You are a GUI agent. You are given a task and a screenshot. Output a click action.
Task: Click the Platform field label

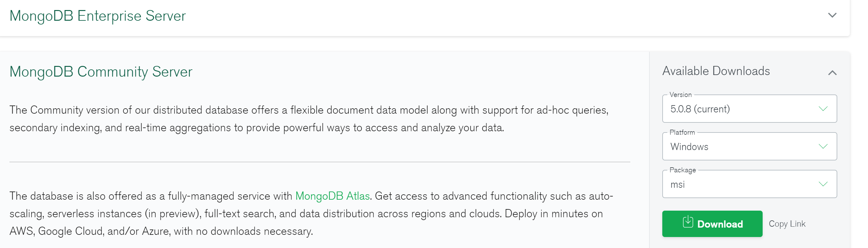tap(682, 132)
